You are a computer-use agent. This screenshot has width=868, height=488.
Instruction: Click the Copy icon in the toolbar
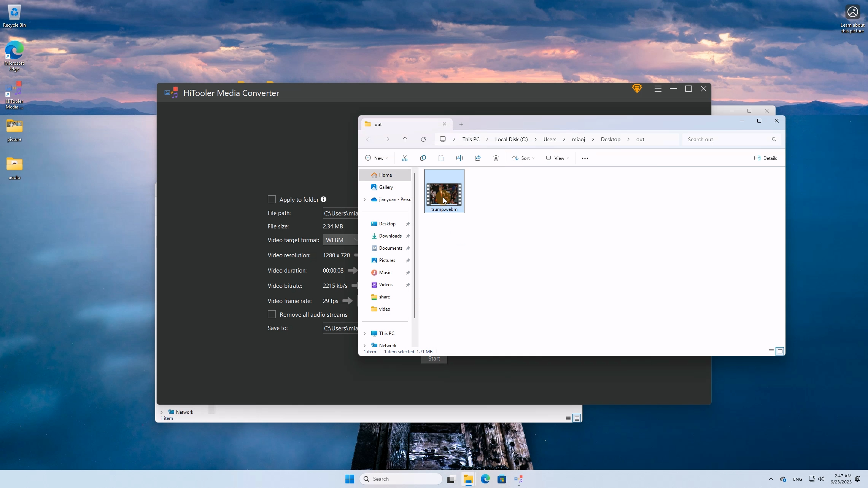coord(423,158)
